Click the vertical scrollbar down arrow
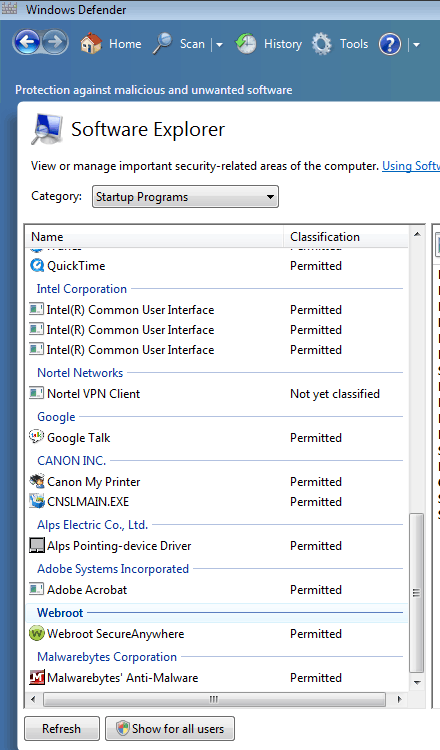Screen dimensions: 440x750 pos(417,683)
